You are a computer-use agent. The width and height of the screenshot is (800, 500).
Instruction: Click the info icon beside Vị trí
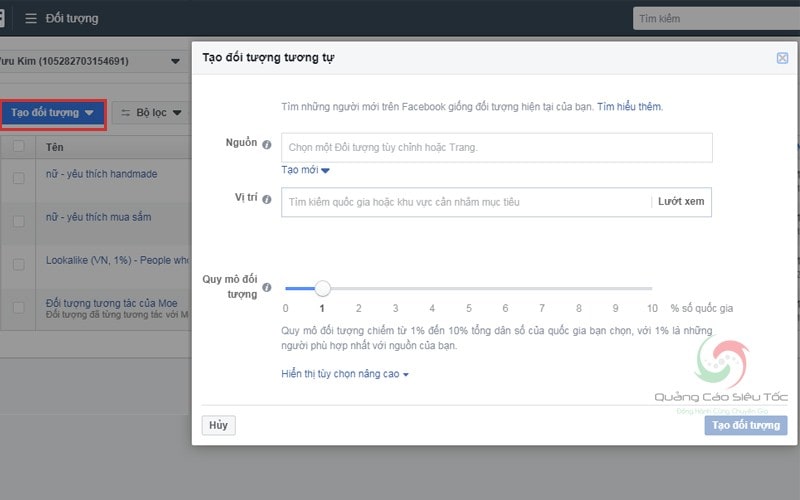click(x=266, y=199)
